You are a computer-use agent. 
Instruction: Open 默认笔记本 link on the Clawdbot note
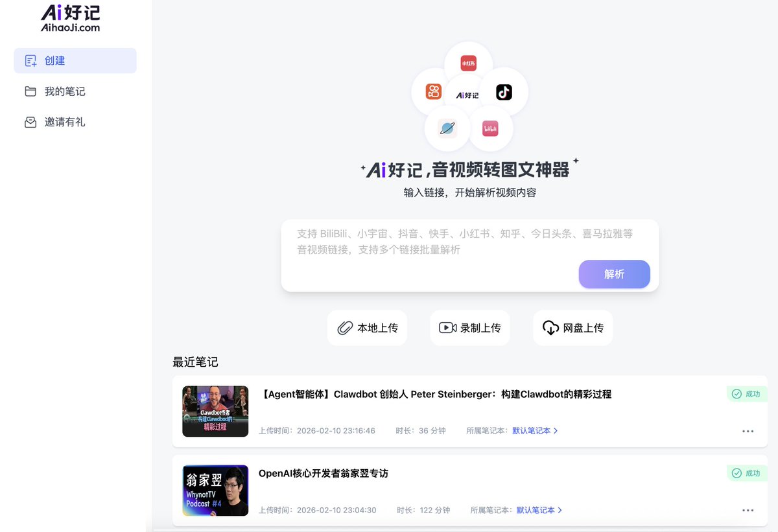pyautogui.click(x=531, y=431)
